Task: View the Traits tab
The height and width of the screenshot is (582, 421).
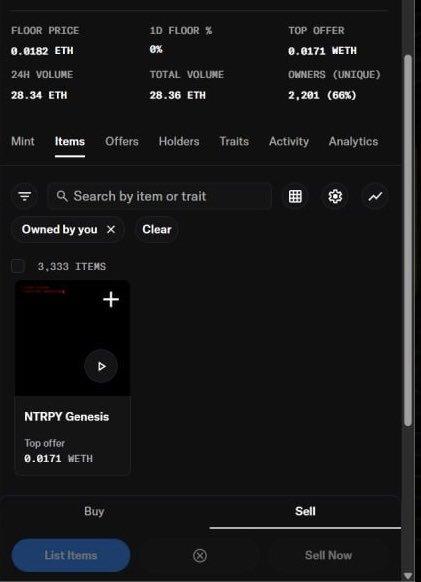Action: (234, 141)
